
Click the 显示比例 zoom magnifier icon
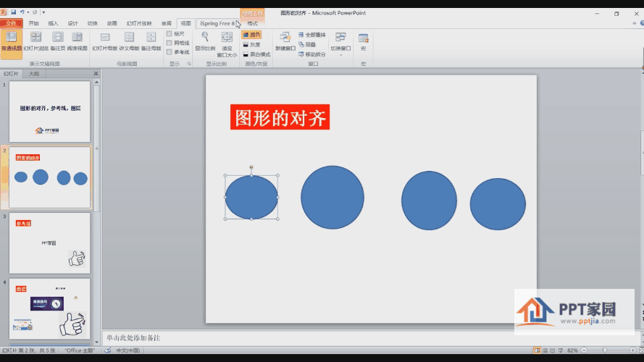(205, 38)
